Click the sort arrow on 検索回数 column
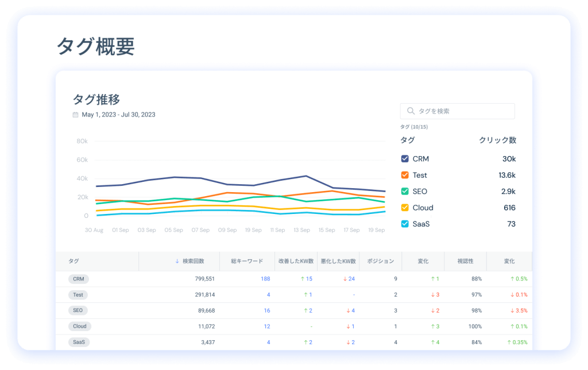588x370 pixels. (177, 261)
